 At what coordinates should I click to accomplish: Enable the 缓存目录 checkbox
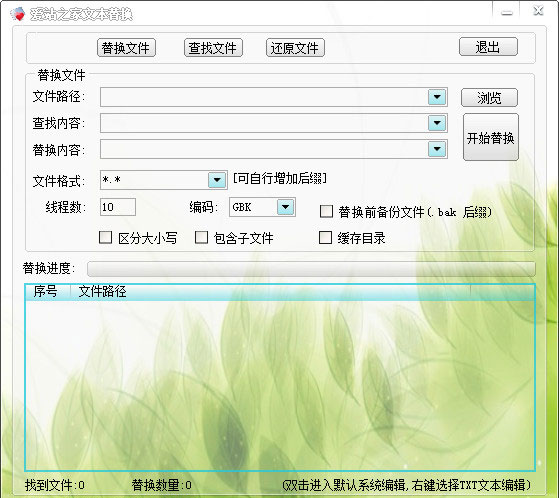coord(325,237)
